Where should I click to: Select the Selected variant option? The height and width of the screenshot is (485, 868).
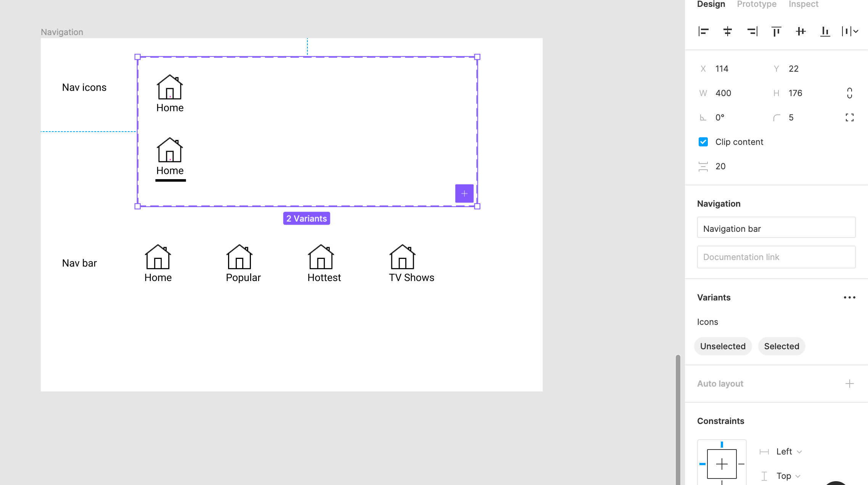tap(781, 346)
